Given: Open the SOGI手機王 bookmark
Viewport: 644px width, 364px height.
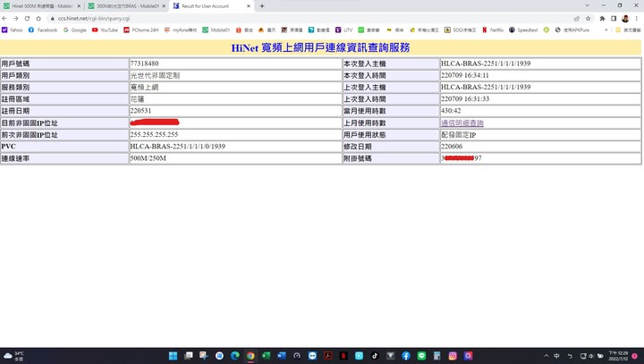Looking at the screenshot, I should pyautogui.click(x=460, y=30).
